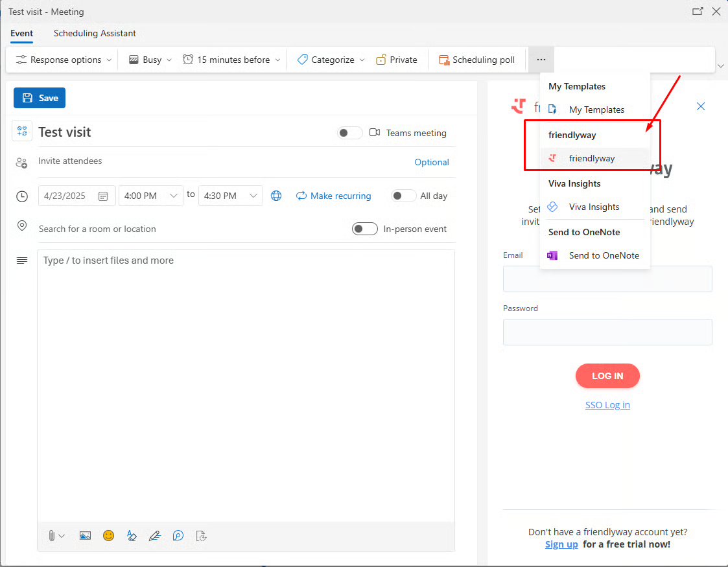Enable the All day toggle
This screenshot has height=567, width=728.
coord(404,196)
